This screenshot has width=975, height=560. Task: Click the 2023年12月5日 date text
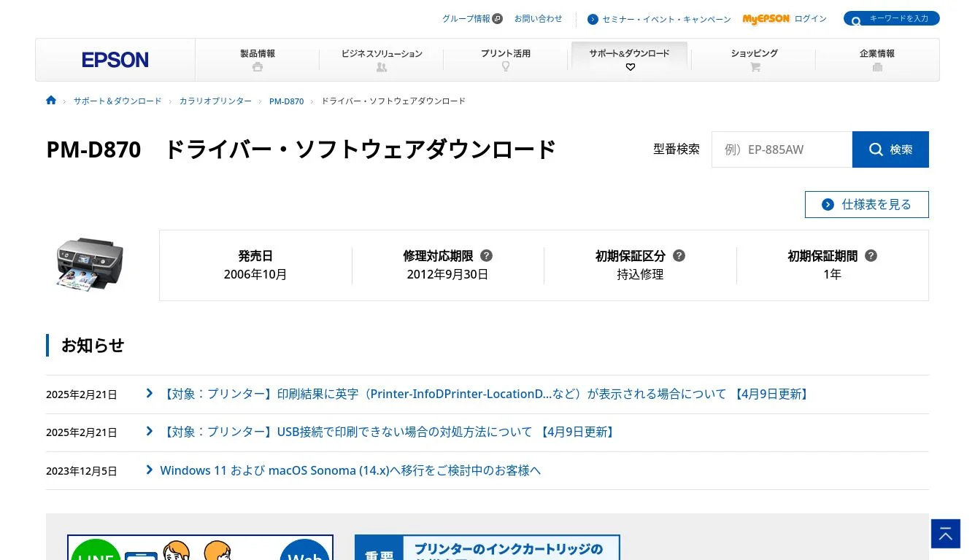tap(82, 471)
